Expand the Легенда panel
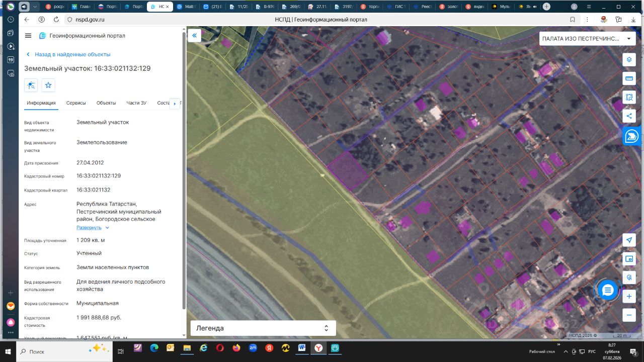The image size is (644, 362). [x=263, y=328]
